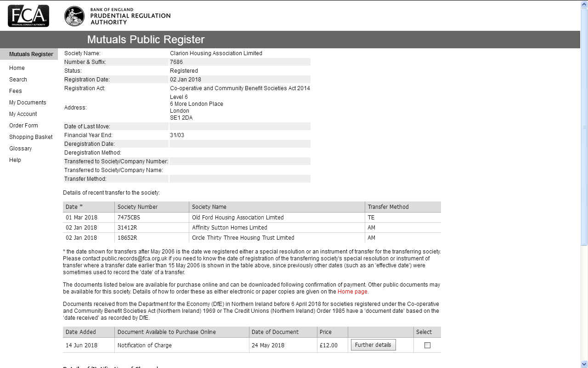Open the Help page
This screenshot has height=368, width=588.
click(x=15, y=160)
